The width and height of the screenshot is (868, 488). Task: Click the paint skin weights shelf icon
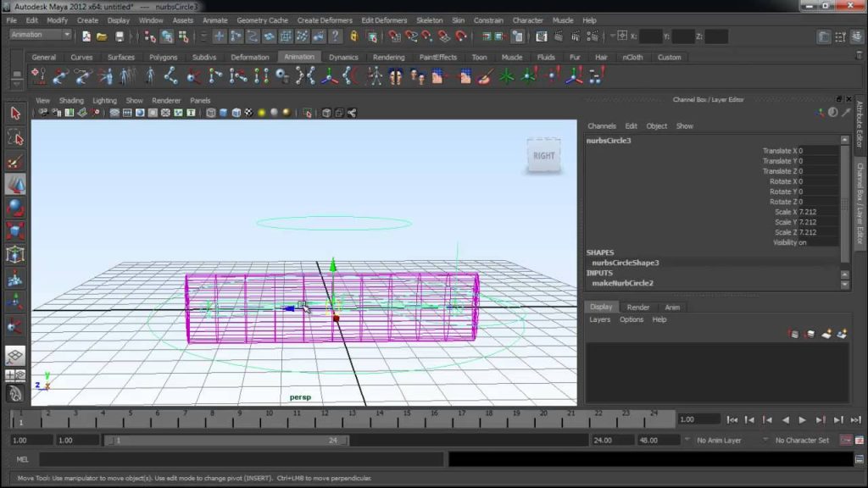point(485,75)
